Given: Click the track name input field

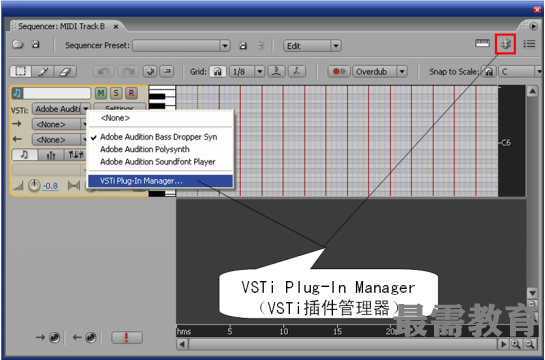Looking at the screenshot, I should click(57, 93).
